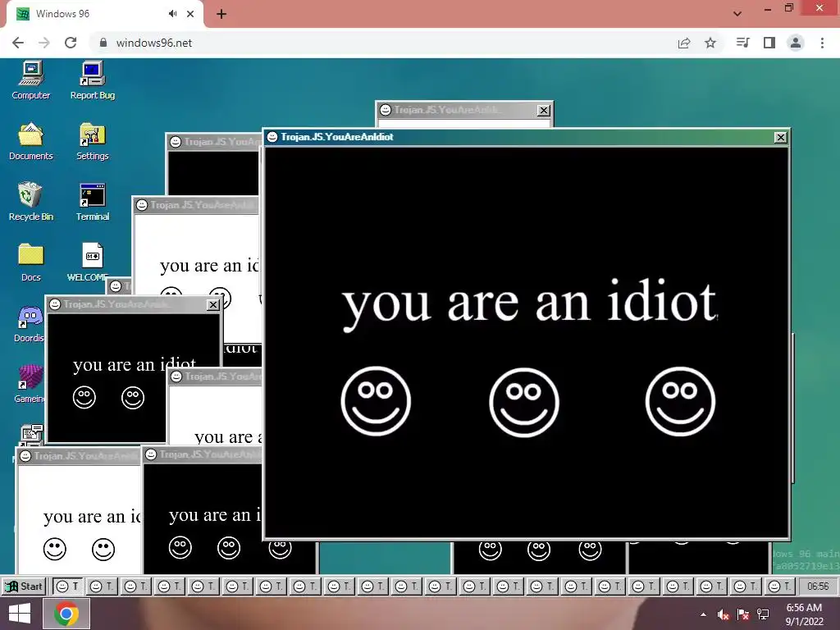Click the last smiley taskbar entry before the clock
840x630 pixels.
[x=780, y=586]
